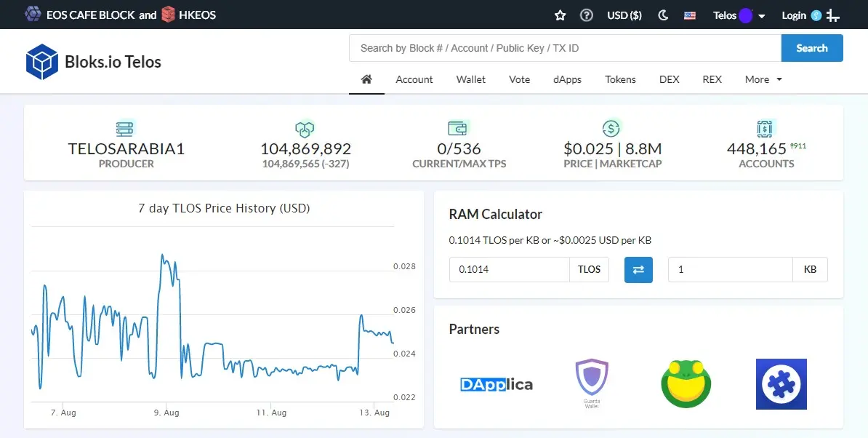868x438 pixels.
Task: Click the $0.025 | 8.8M price value
Action: [613, 149]
